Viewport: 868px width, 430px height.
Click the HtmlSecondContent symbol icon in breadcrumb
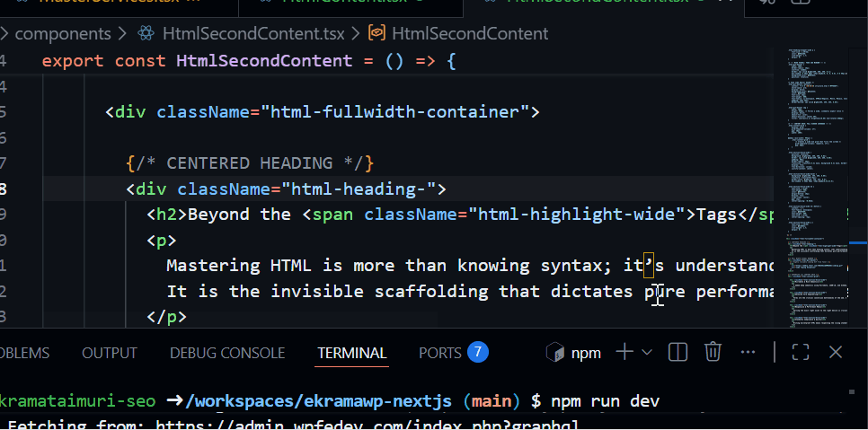[x=377, y=34]
